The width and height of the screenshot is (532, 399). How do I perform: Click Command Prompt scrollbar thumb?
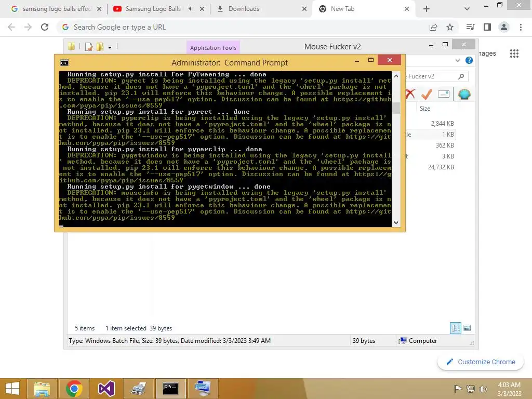point(396,108)
